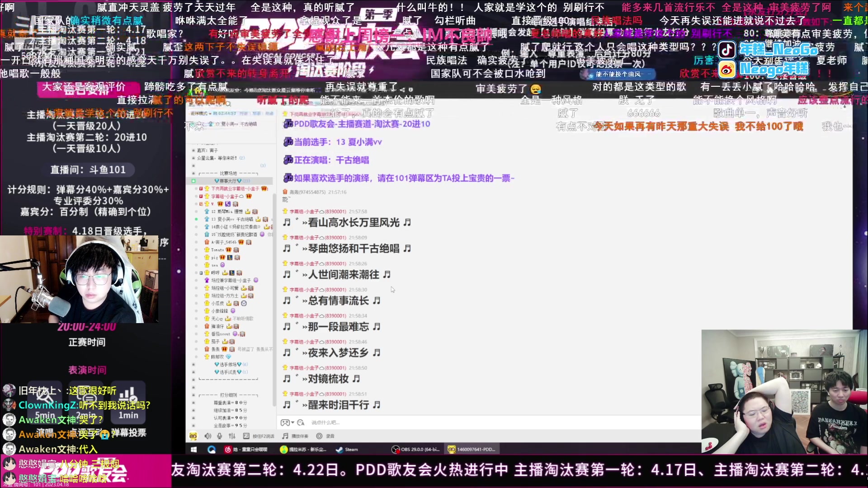This screenshot has height=488, width=868.
Task: Select user 12 斯琴Mia 理想
Action: point(226,211)
